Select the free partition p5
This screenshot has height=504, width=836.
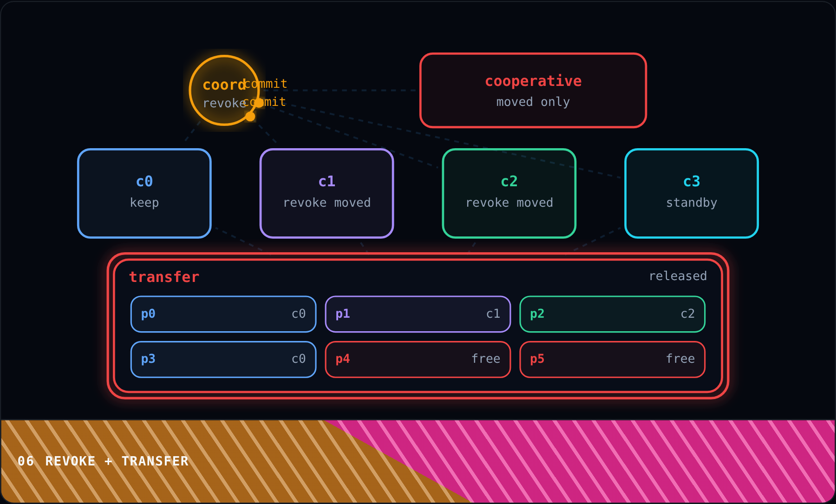(613, 359)
